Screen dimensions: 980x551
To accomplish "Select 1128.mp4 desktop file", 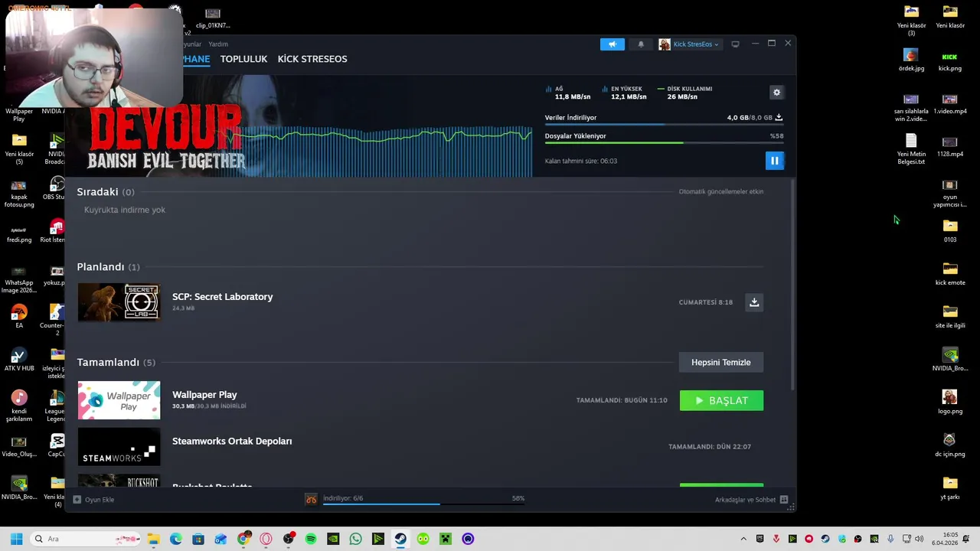I will click(950, 146).
